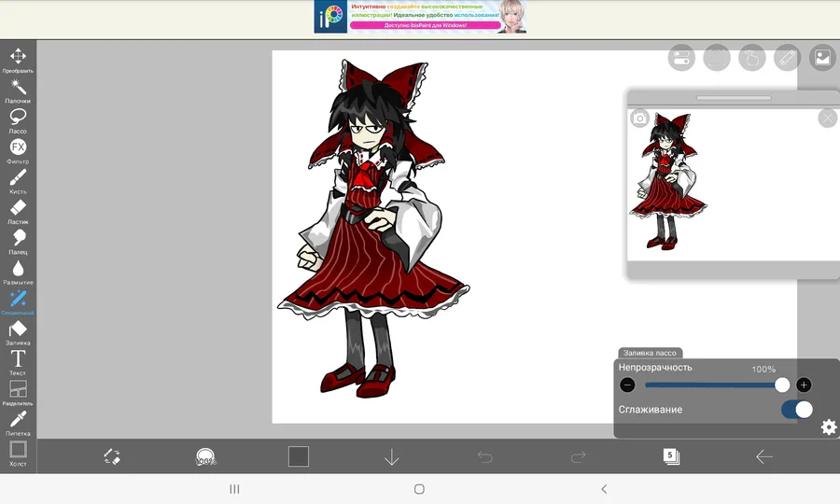Open the ruler tool icon

[x=788, y=57]
